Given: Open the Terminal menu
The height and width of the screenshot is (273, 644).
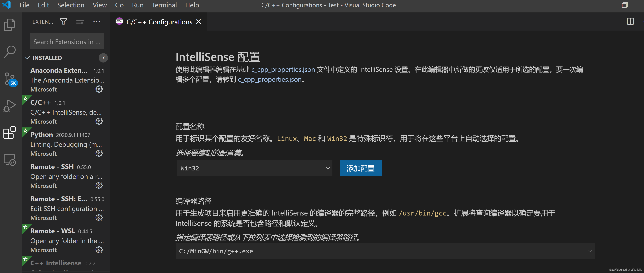Looking at the screenshot, I should click(x=164, y=5).
